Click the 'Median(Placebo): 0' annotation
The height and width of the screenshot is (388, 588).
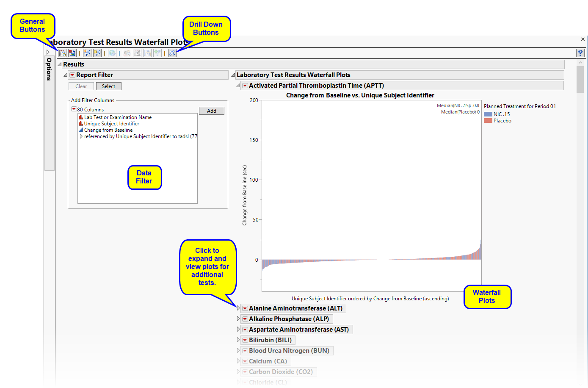(460, 112)
